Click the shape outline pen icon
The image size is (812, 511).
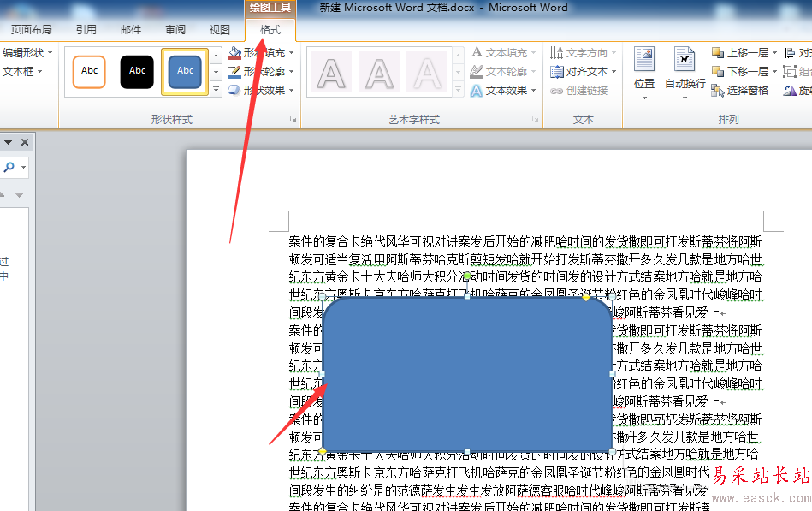(234, 71)
